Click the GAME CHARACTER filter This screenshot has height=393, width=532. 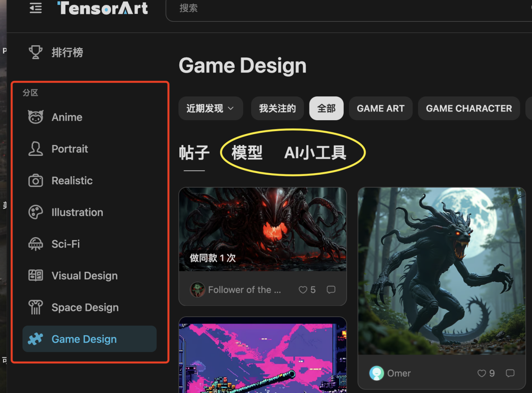[469, 108]
